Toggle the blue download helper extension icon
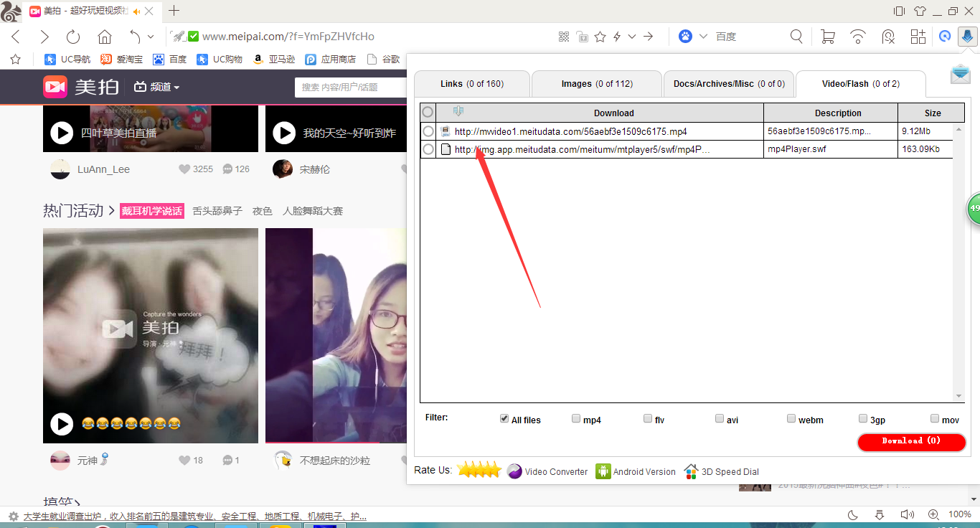The image size is (980, 528). click(967, 37)
